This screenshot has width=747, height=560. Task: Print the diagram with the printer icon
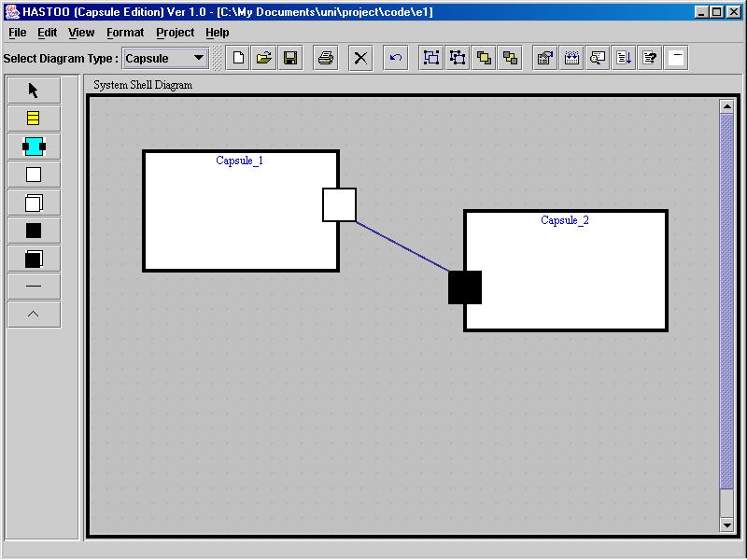(326, 58)
